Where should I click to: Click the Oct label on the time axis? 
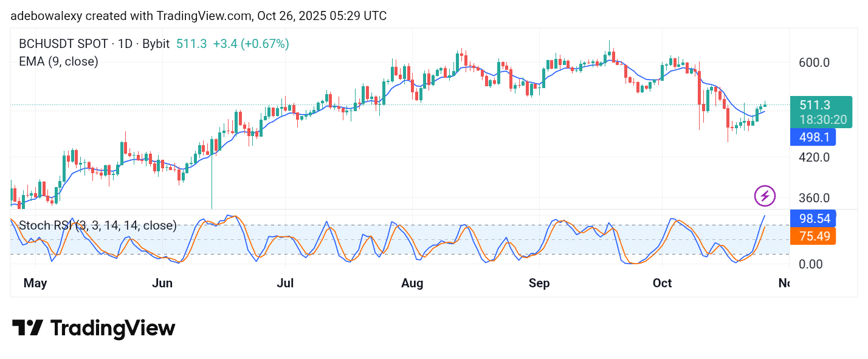(662, 283)
